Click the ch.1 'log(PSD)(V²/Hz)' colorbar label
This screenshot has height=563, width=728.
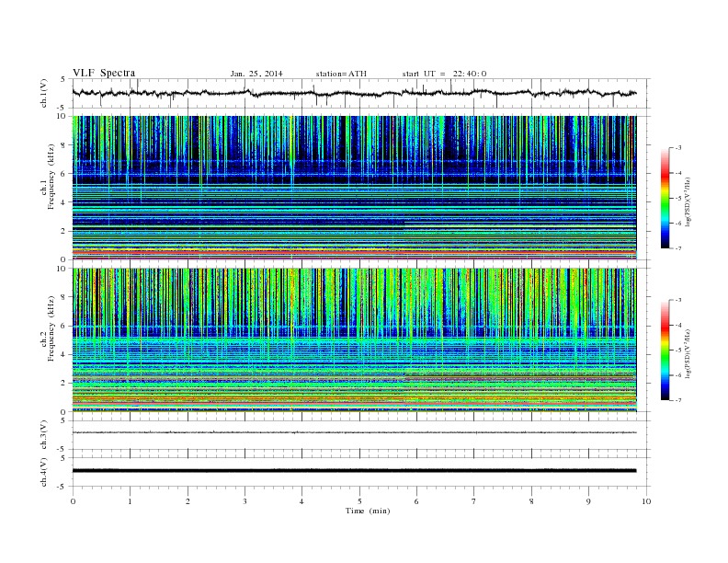688,201
